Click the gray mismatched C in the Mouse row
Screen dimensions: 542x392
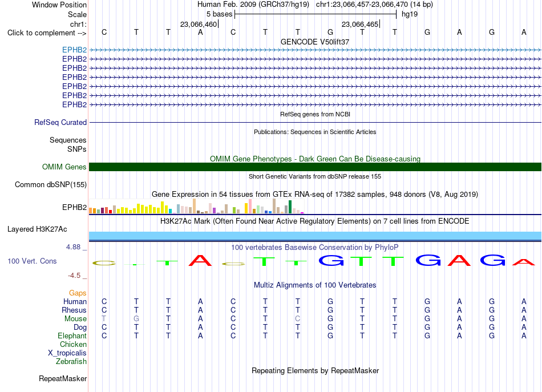[x=298, y=319]
